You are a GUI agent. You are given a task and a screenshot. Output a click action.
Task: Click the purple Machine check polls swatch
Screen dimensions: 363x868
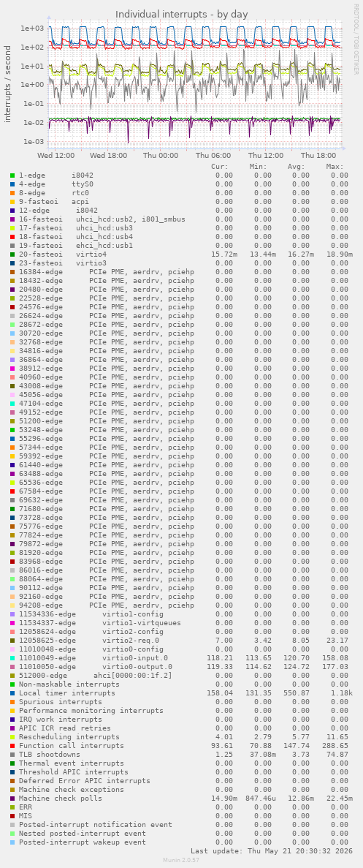[x=12, y=799]
